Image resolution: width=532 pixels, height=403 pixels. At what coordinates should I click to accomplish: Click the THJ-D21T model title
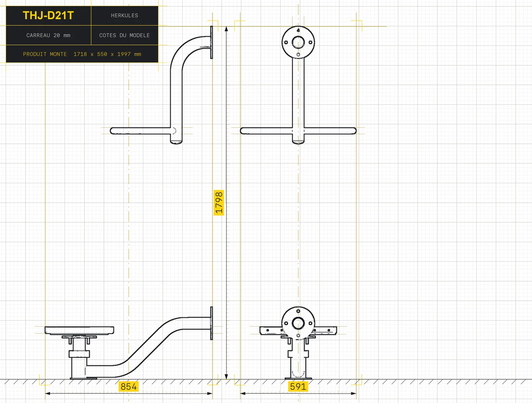pos(48,16)
